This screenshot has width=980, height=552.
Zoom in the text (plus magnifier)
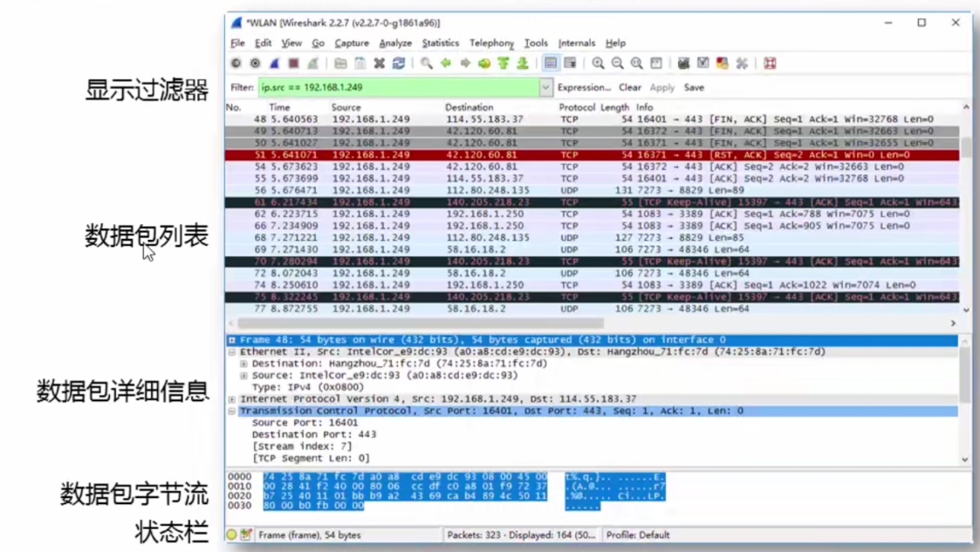click(x=598, y=63)
